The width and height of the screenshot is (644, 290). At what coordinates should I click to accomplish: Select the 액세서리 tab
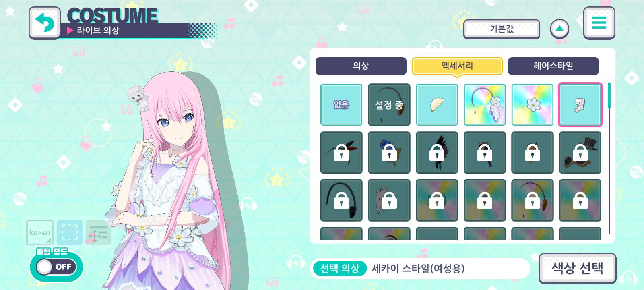pyautogui.click(x=457, y=66)
